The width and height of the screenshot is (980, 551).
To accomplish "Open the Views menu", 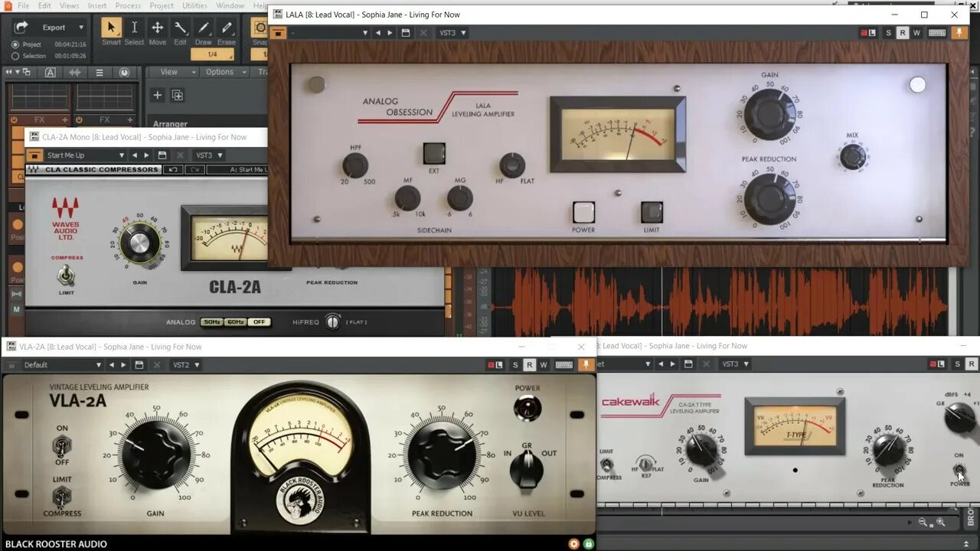I will [x=70, y=5].
